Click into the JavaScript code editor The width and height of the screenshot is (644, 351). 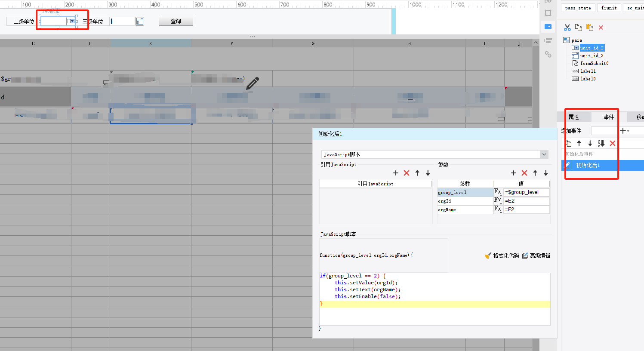435,299
